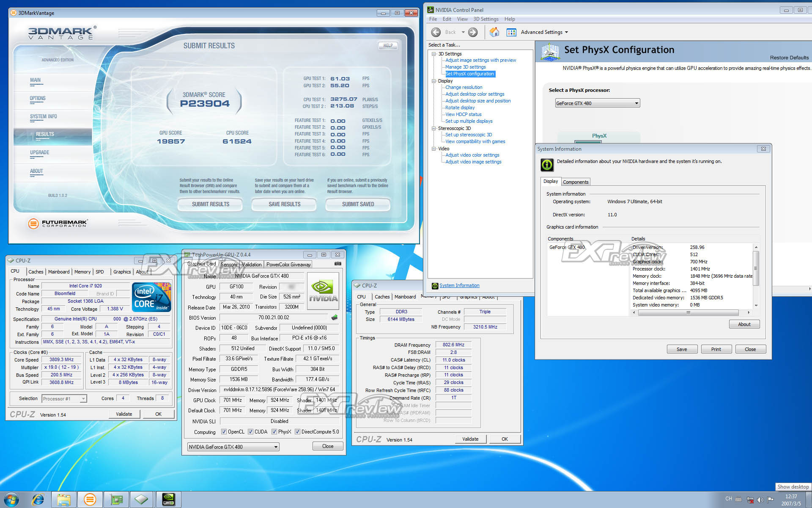Click the on-screen keyboard tray icon
The image size is (812, 508).
click(738, 500)
